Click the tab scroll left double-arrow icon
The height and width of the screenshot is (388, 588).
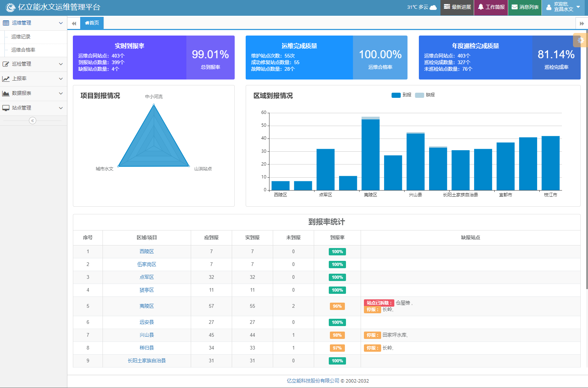tap(74, 23)
